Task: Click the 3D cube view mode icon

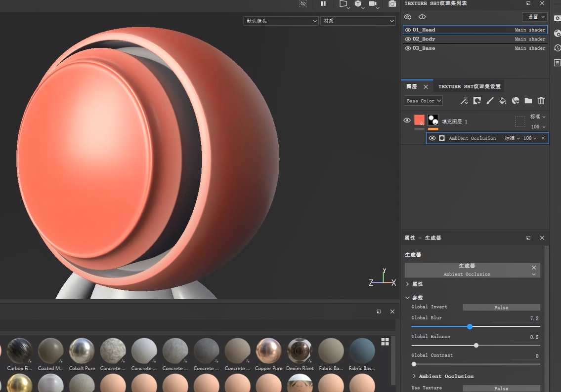Action: tap(358, 3)
